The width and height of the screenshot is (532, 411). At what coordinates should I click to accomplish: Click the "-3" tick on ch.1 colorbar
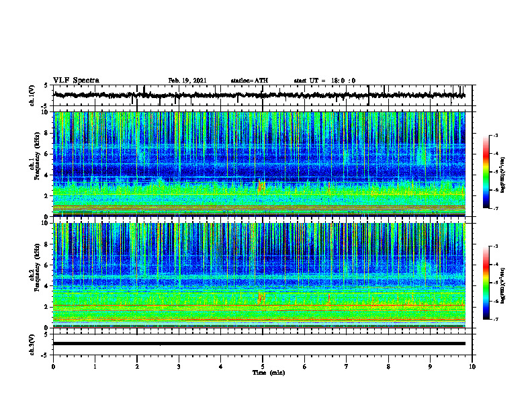point(496,135)
